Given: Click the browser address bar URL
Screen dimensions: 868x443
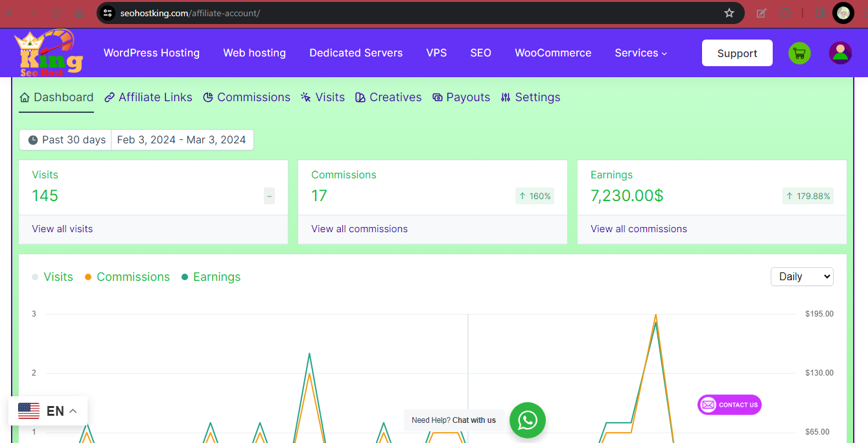Looking at the screenshot, I should [190, 13].
